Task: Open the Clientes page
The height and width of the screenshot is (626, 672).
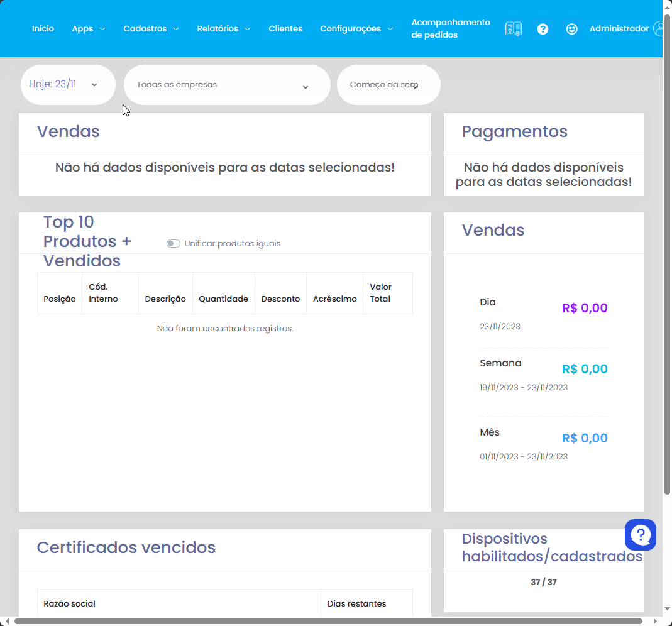Action: (285, 29)
